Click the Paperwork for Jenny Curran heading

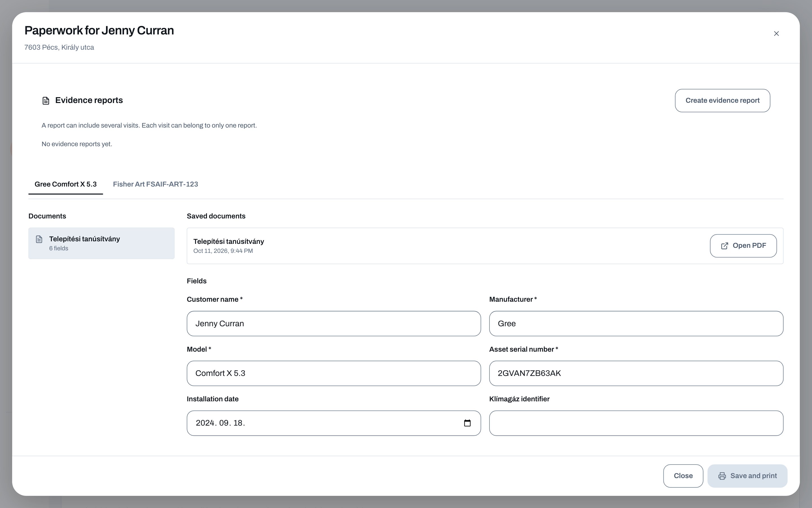coord(99,30)
